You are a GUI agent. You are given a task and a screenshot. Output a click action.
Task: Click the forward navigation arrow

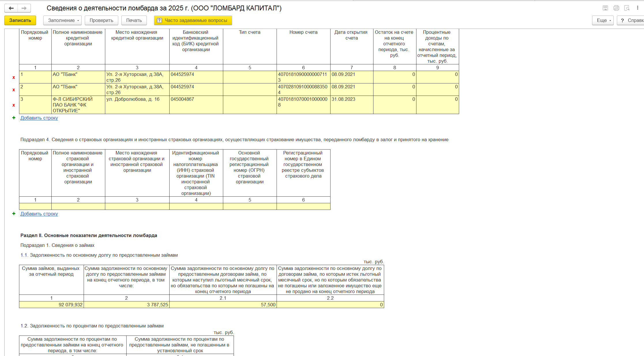click(24, 8)
